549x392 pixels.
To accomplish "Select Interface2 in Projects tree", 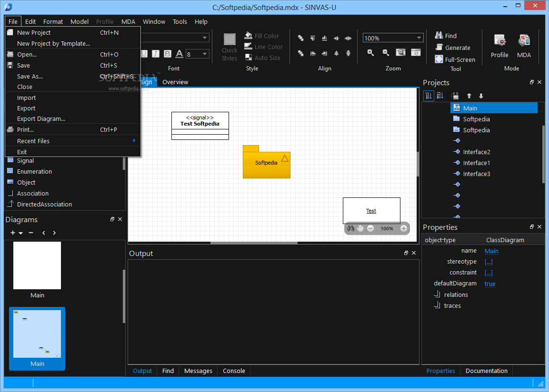I will point(477,152).
